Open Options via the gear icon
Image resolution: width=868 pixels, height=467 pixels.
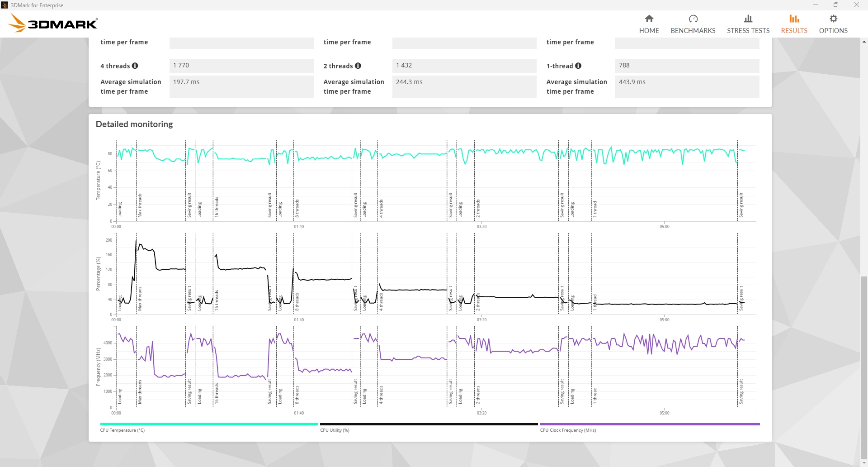click(833, 19)
